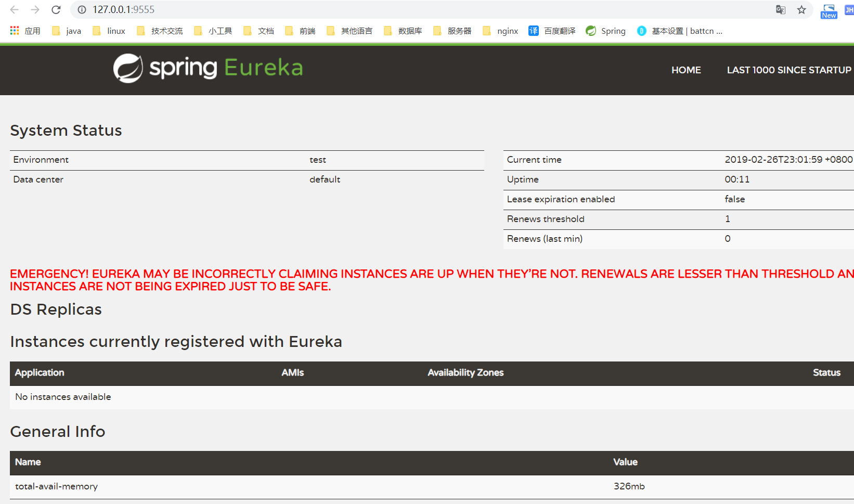Image resolution: width=854 pixels, height=504 pixels.
Task: Open the 服务器 bookmark folder
Action: click(452, 31)
